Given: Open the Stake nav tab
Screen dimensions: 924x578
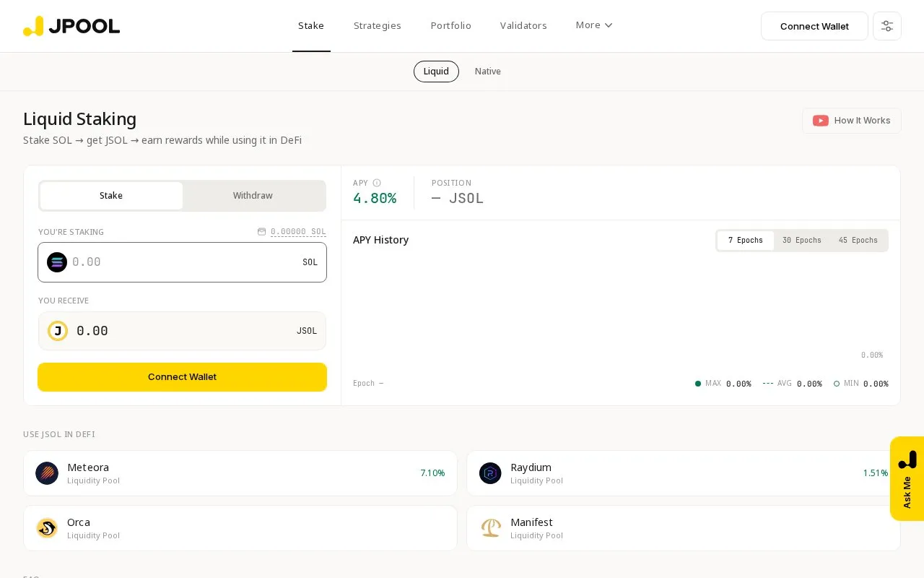Looking at the screenshot, I should (x=311, y=26).
